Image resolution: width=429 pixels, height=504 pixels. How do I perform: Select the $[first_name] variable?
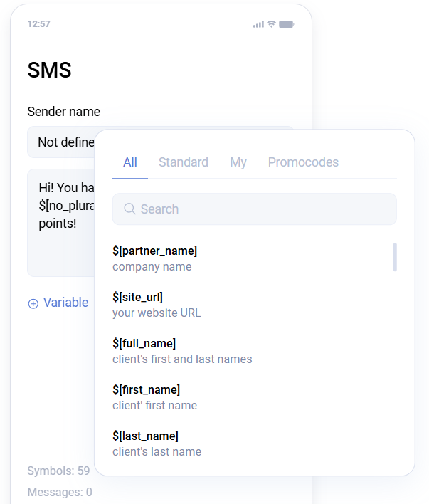[154, 397]
